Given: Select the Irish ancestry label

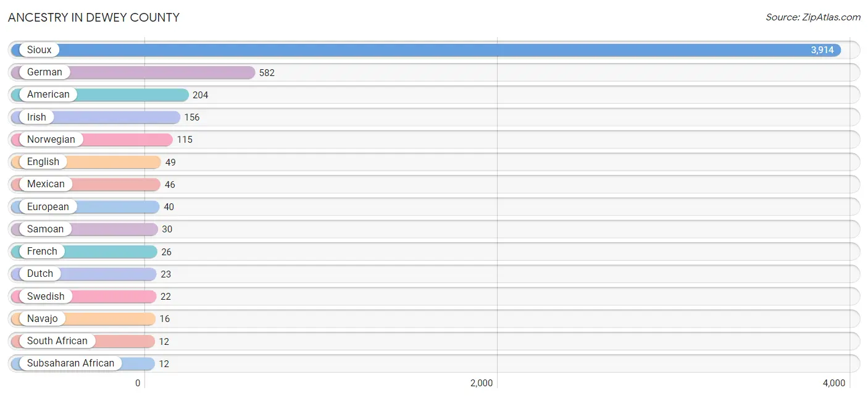Looking at the screenshot, I should (36, 117).
